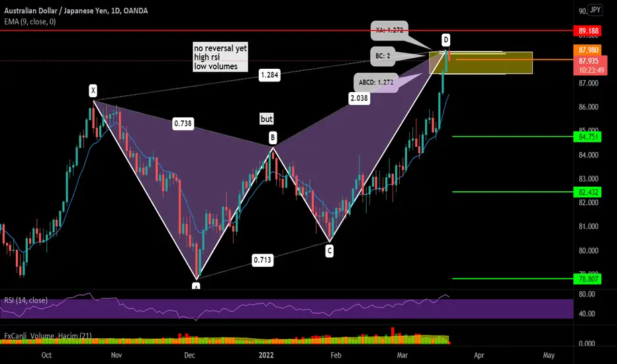The width and height of the screenshot is (617, 364).
Task: Click the BC: 2 callout
Action: pos(383,56)
